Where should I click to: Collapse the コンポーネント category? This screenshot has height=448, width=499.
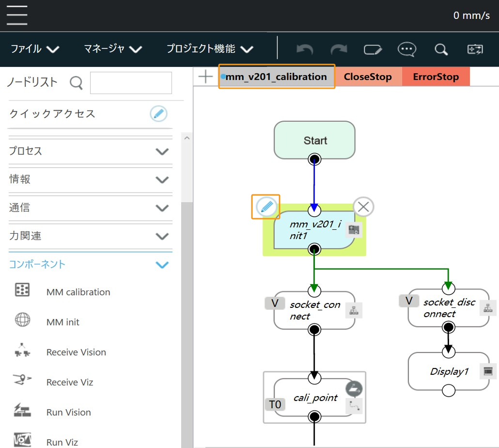[90, 265]
